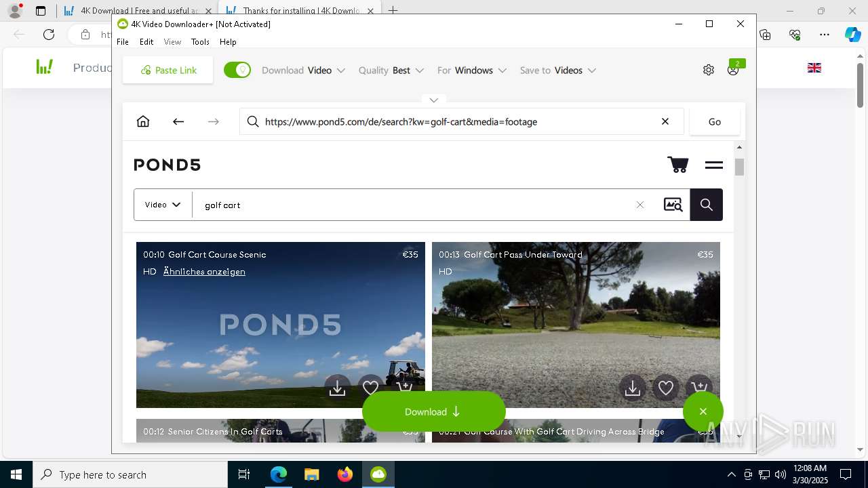Open the Pond5 shopping cart icon
This screenshot has height=488, width=868.
point(678,165)
